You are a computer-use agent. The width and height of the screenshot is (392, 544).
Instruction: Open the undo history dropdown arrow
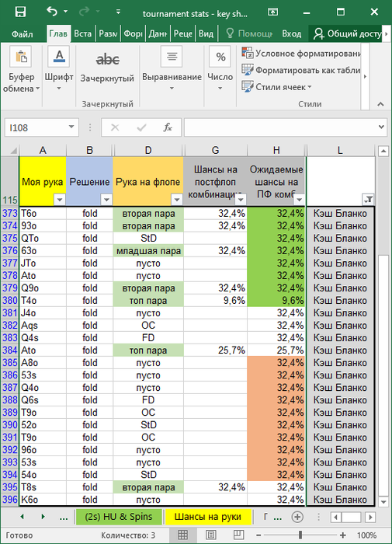65,12
